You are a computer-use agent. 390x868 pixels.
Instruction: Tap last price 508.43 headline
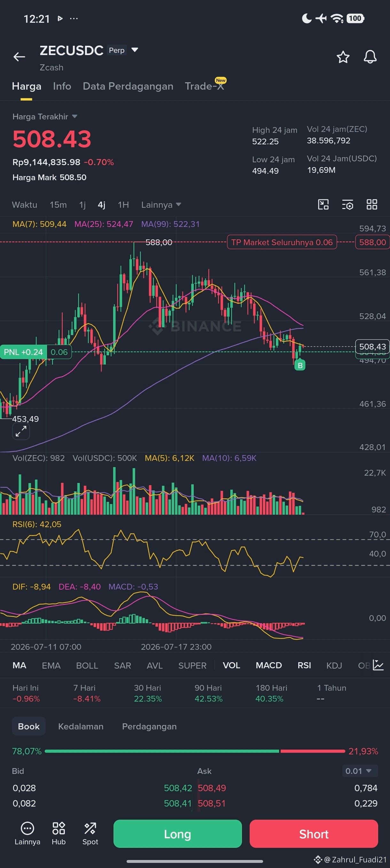(52, 139)
